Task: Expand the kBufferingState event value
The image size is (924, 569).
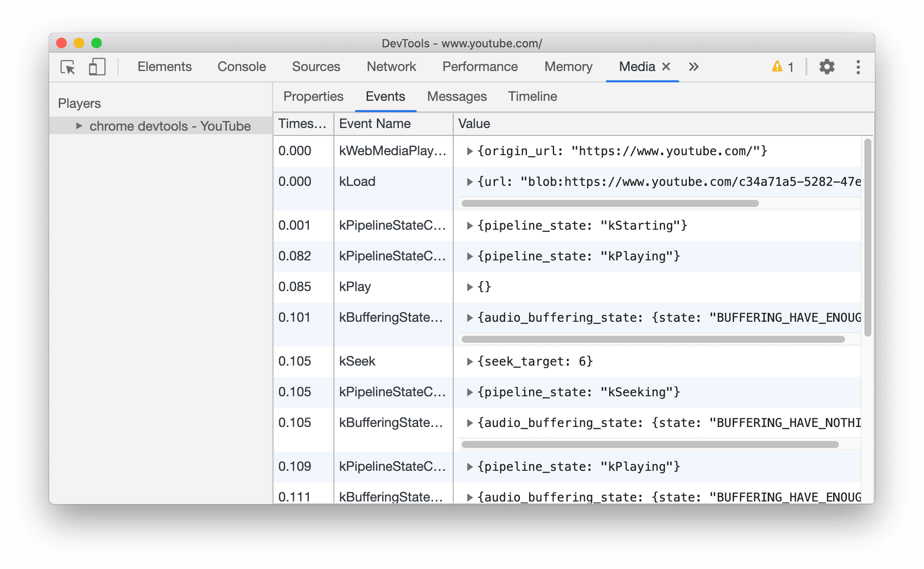Action: tap(469, 317)
